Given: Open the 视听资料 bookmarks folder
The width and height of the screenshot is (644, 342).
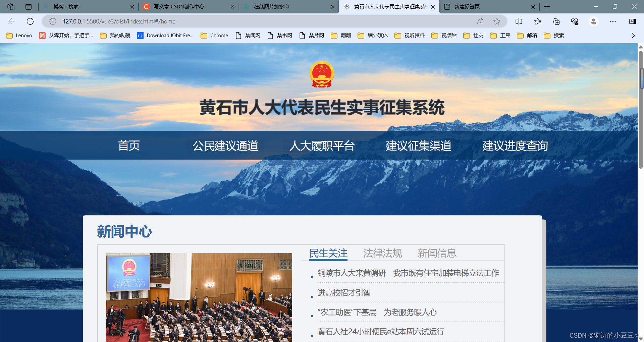Looking at the screenshot, I should click(410, 36).
